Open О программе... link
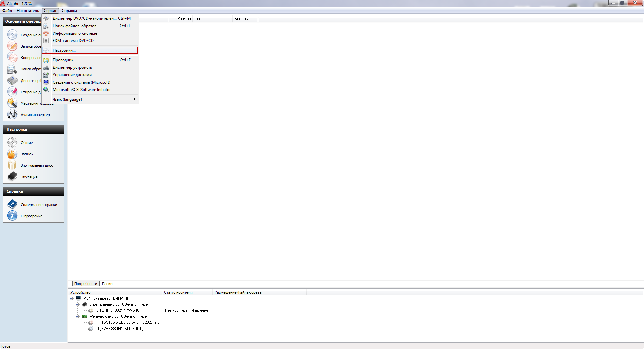Screen dimensions: 644x349 tap(34, 216)
